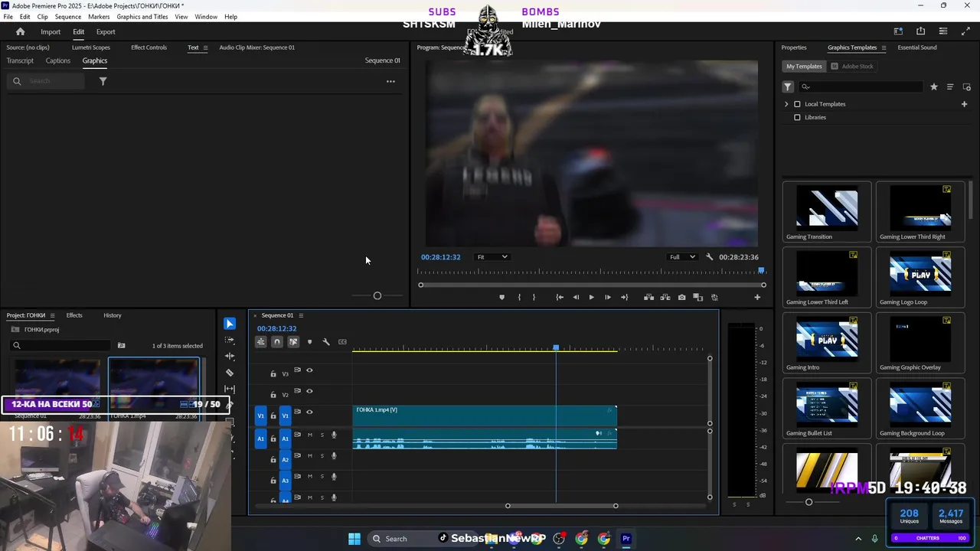Open Graphics and Titles menu
The image size is (980, 551).
[x=142, y=17]
